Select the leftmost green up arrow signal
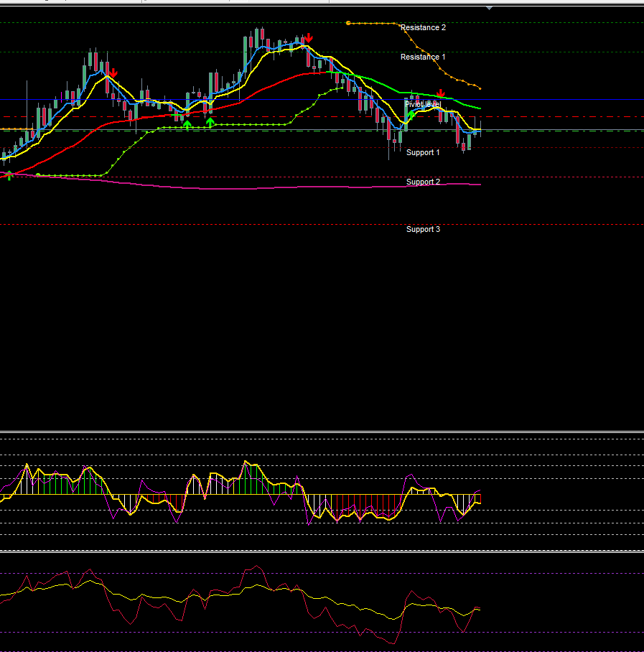Screen dimensions: 644x652 coord(187,124)
